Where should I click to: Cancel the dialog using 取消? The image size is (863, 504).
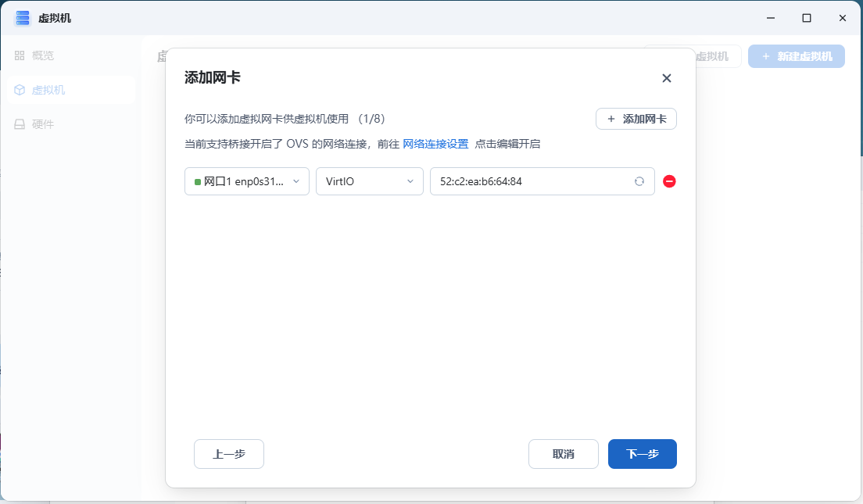563,454
